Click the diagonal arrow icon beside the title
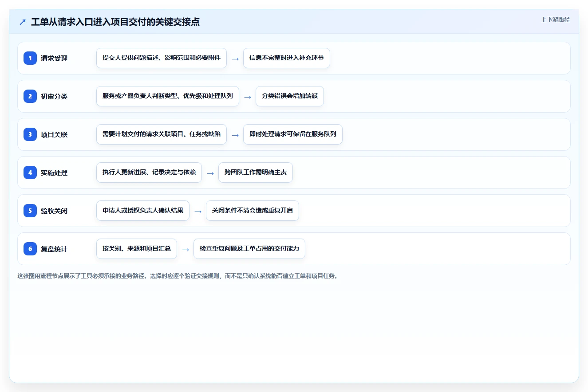Screen dimensions: 588x392 pyautogui.click(x=23, y=22)
